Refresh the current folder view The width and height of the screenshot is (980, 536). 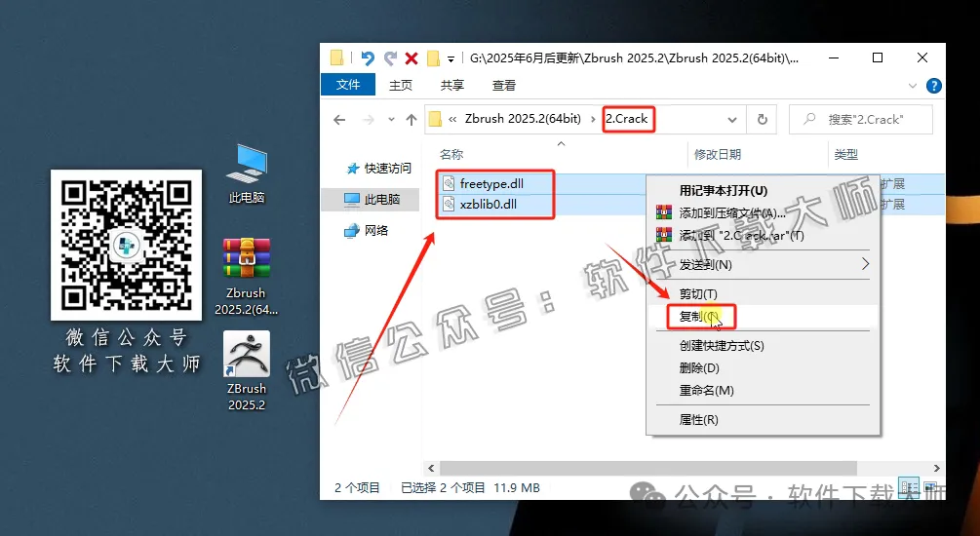tap(762, 119)
